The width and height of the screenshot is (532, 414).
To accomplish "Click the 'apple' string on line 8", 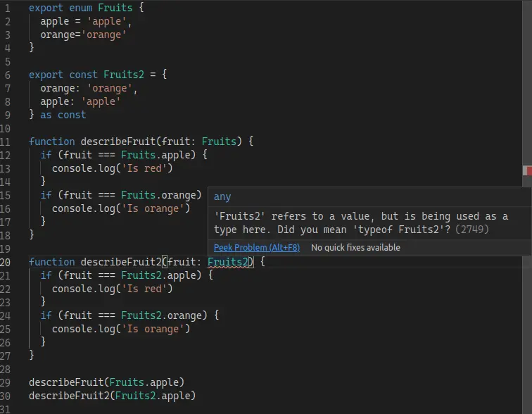I will pyautogui.click(x=101, y=101).
